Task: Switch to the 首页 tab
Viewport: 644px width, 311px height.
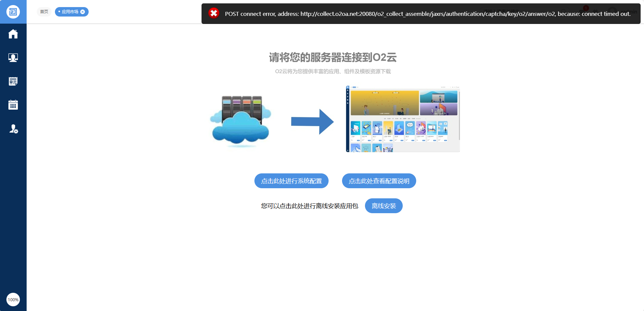Action: 44,12
